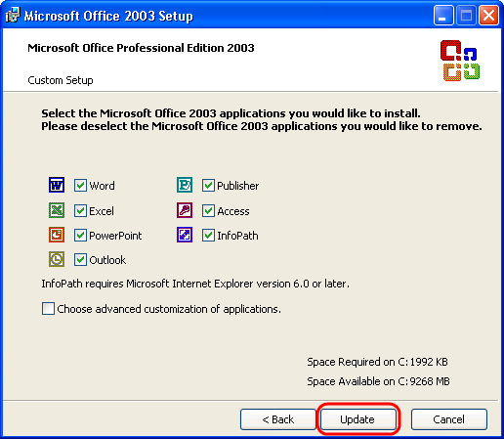504x439 pixels.
Task: Toggle the Access checkbox
Action: (208, 211)
